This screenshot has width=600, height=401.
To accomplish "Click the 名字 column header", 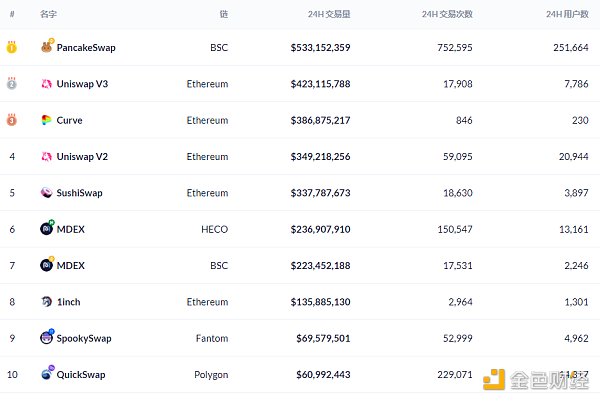I will [48, 15].
